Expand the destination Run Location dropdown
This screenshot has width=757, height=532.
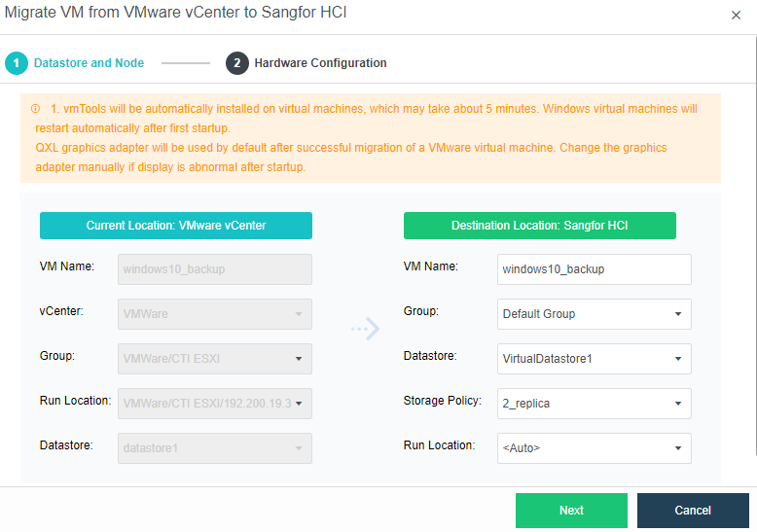pyautogui.click(x=594, y=448)
